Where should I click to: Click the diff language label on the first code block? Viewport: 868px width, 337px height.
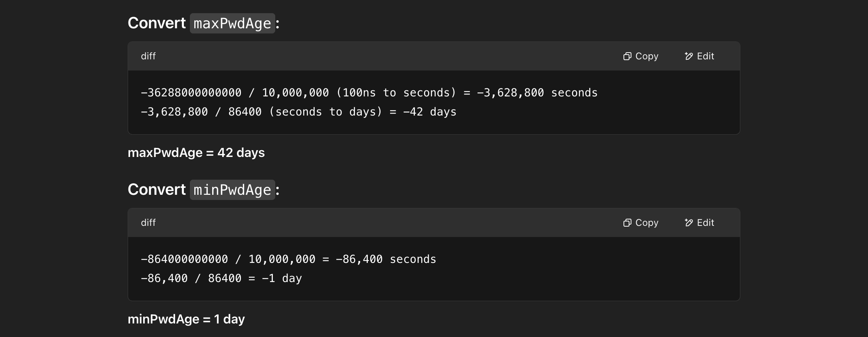point(148,56)
